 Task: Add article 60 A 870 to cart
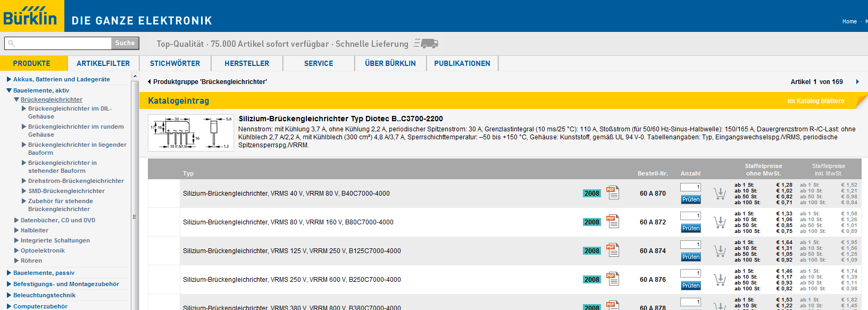(720, 194)
